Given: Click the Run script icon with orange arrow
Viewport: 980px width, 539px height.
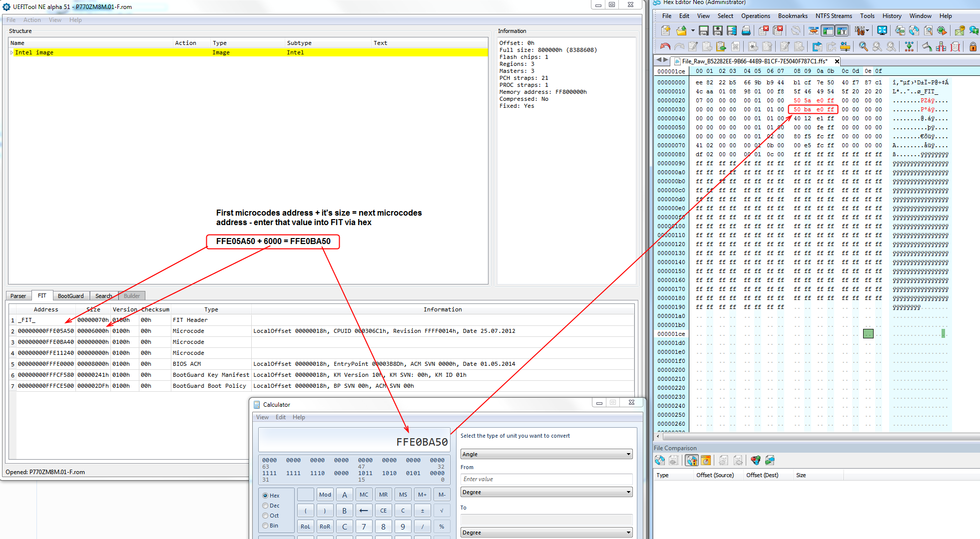Looking at the screenshot, I should click(942, 30).
